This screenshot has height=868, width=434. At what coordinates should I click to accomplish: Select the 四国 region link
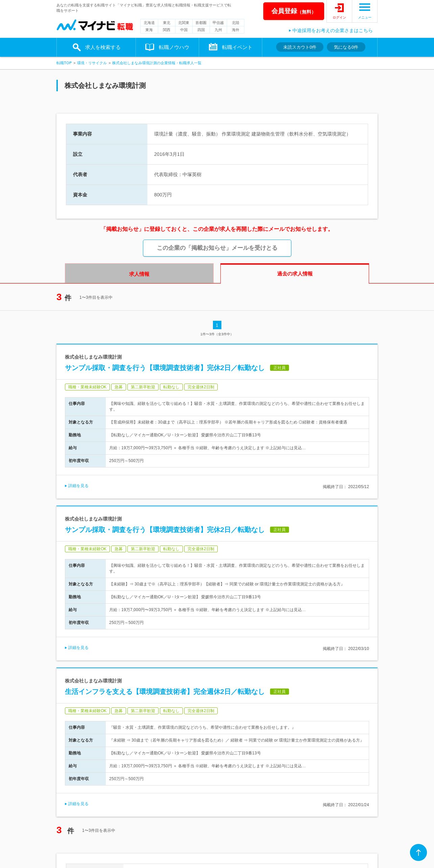[201, 30]
